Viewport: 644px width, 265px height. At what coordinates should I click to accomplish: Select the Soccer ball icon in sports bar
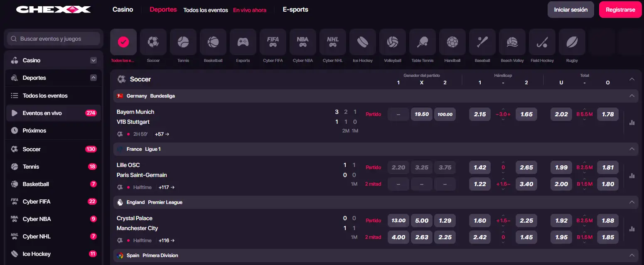coord(153,42)
